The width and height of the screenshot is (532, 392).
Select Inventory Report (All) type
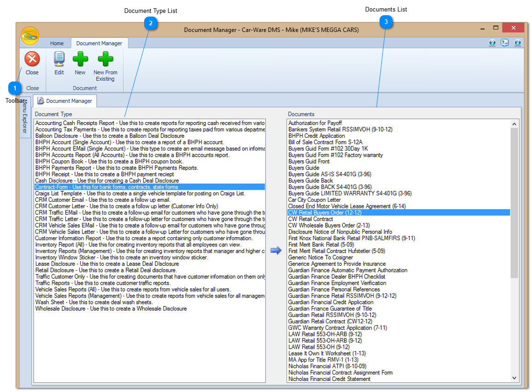tap(150, 245)
